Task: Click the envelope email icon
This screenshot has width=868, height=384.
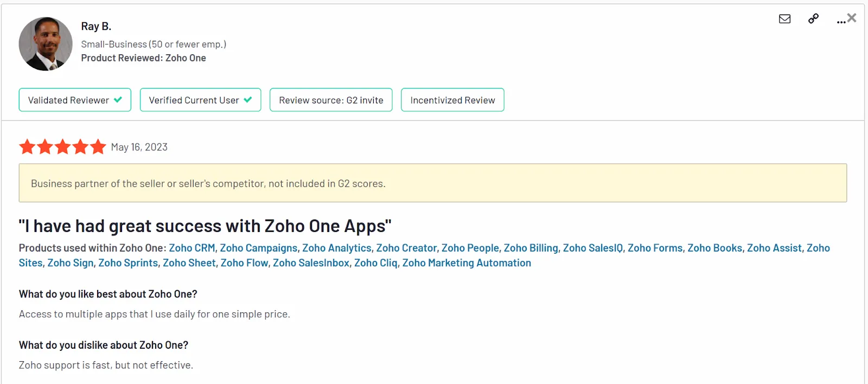Action: 784,19
